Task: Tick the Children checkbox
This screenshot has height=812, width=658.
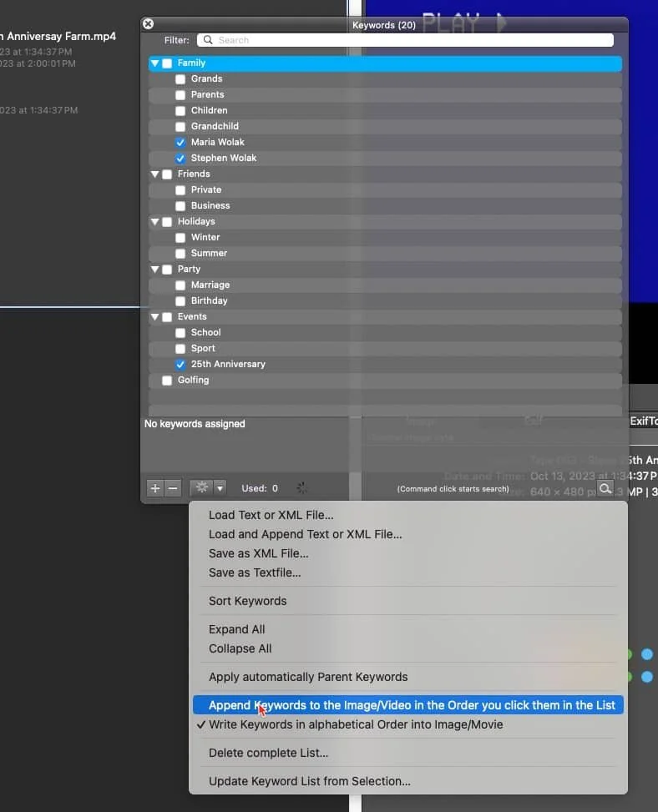Action: coord(180,111)
